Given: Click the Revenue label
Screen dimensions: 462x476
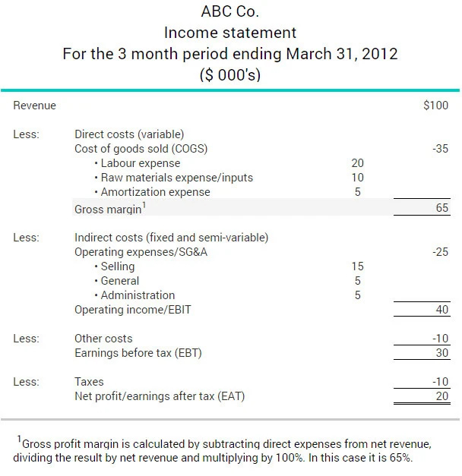Looking at the screenshot, I should [34, 106].
